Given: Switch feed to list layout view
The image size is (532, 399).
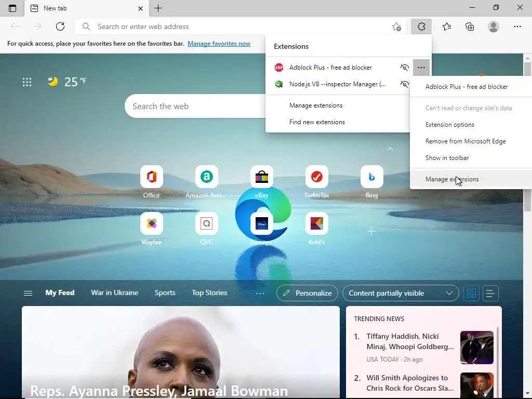Looking at the screenshot, I should tap(490, 293).
